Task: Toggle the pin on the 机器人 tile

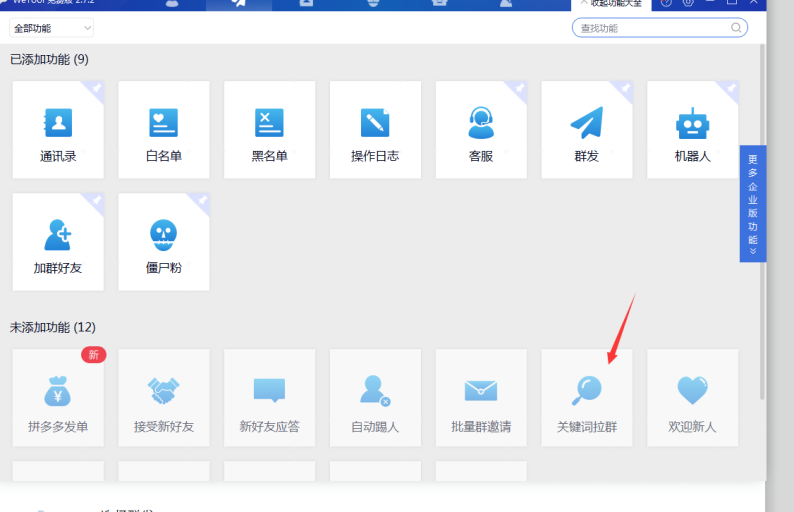Action: click(x=731, y=88)
